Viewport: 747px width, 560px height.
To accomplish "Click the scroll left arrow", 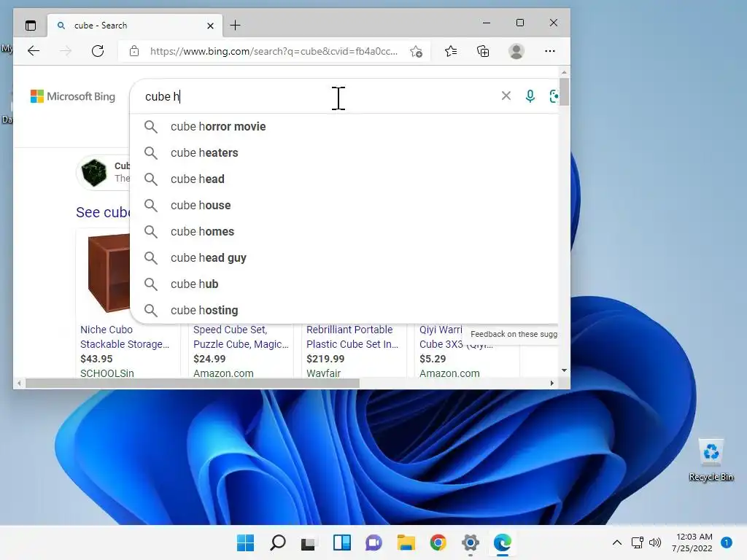I will (19, 384).
